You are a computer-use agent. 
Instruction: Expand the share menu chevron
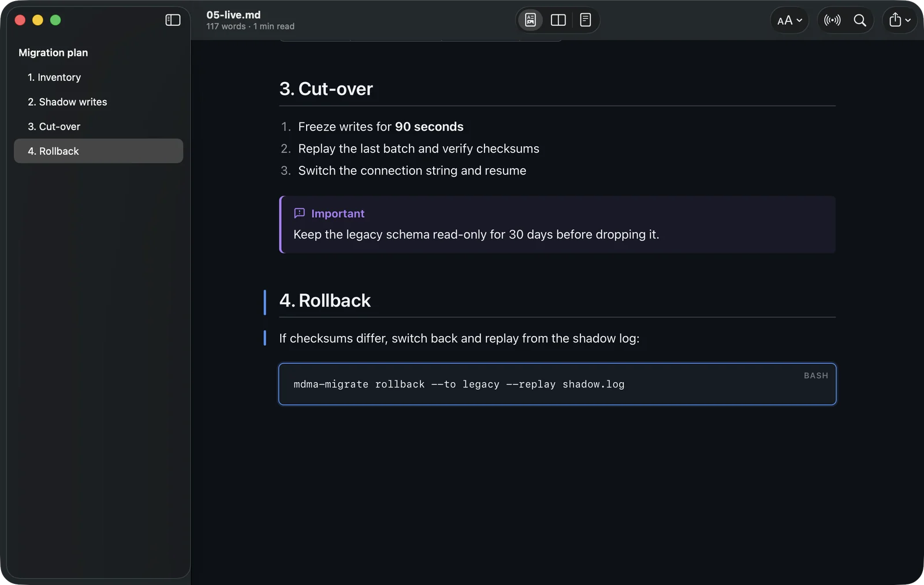908,20
